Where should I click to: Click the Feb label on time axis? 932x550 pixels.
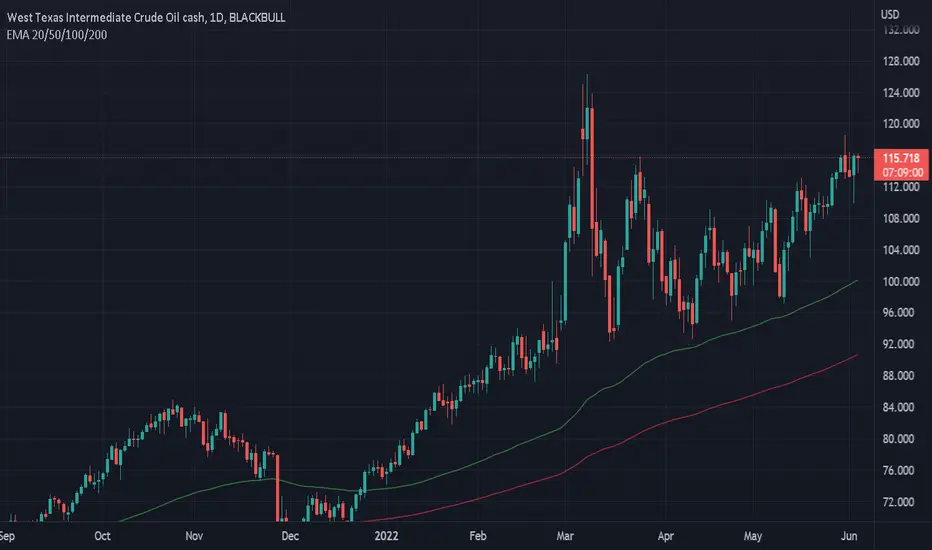click(478, 536)
